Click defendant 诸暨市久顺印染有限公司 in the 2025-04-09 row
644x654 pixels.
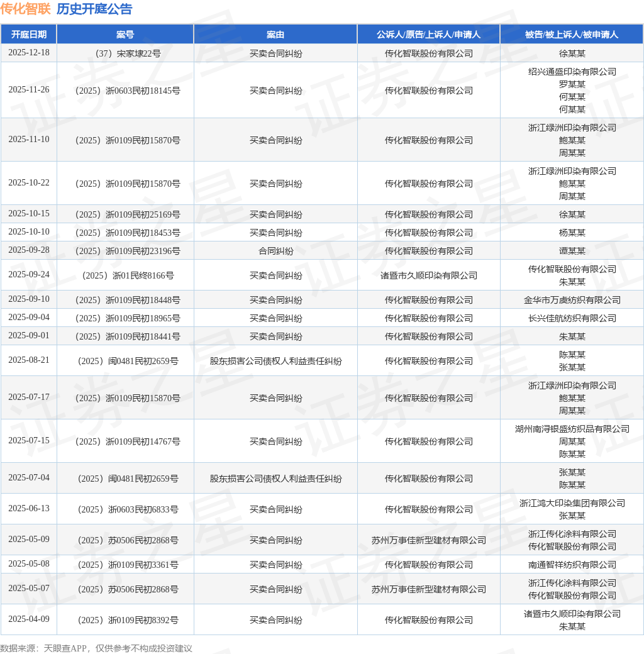(x=572, y=614)
